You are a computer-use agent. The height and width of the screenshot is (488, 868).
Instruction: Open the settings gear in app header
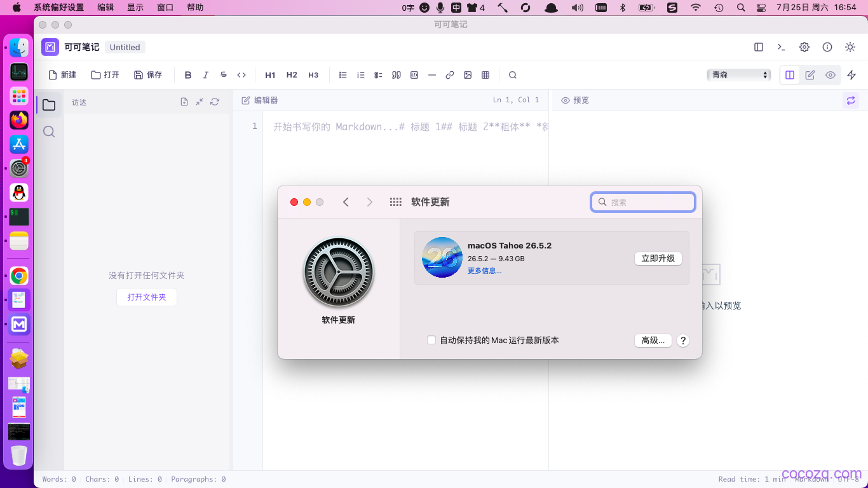pos(804,47)
